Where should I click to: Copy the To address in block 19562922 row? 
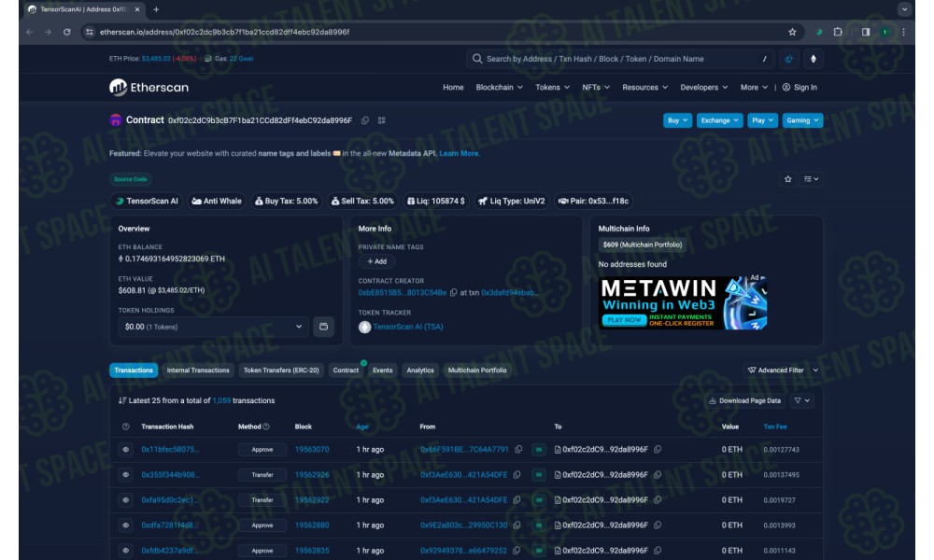[658, 500]
